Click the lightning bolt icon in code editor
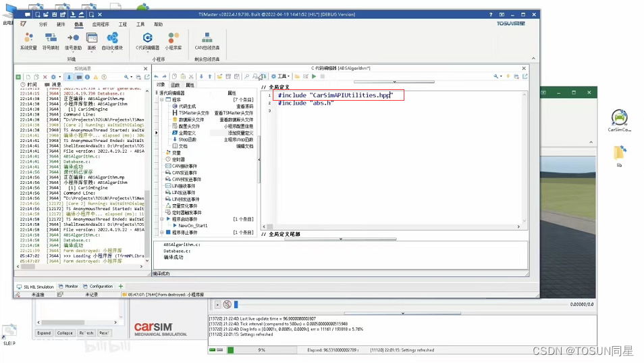Viewport: 644px width, 363px height. (508, 76)
